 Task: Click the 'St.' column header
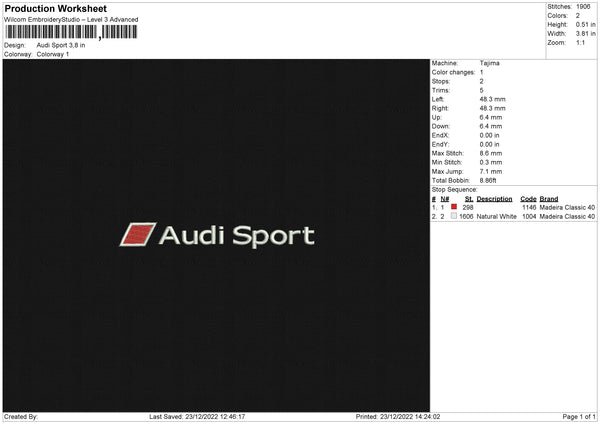469,199
